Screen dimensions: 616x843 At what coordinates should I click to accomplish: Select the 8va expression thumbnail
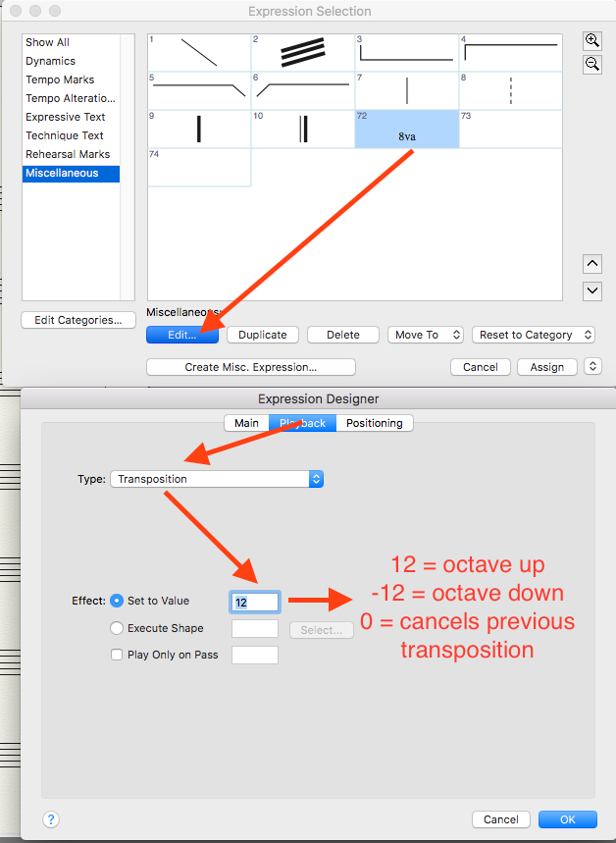coord(406,130)
